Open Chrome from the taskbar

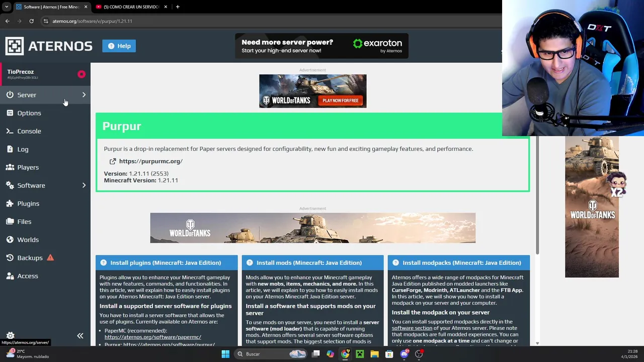(345, 354)
